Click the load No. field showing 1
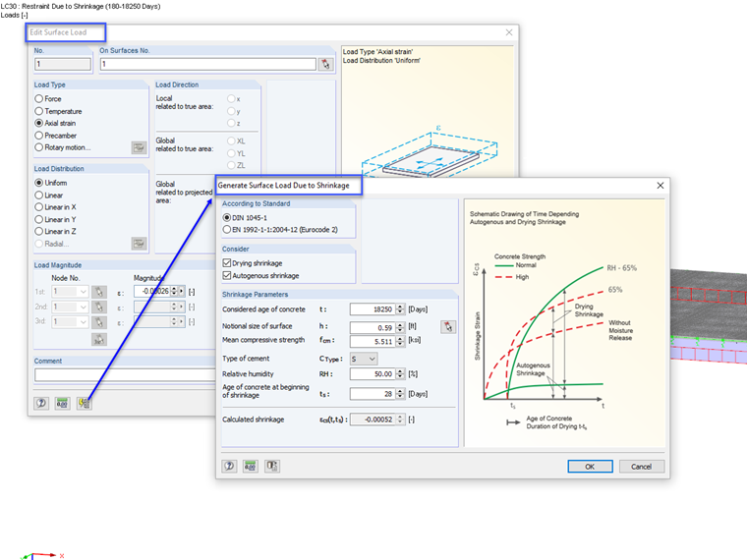The image size is (747, 560). pos(62,64)
